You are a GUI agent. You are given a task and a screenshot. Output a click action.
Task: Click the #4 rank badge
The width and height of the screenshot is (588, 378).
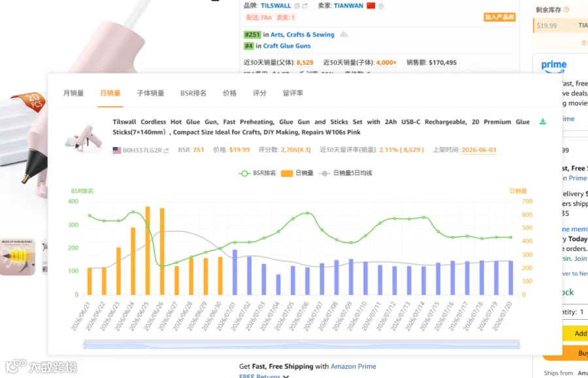[x=249, y=46]
